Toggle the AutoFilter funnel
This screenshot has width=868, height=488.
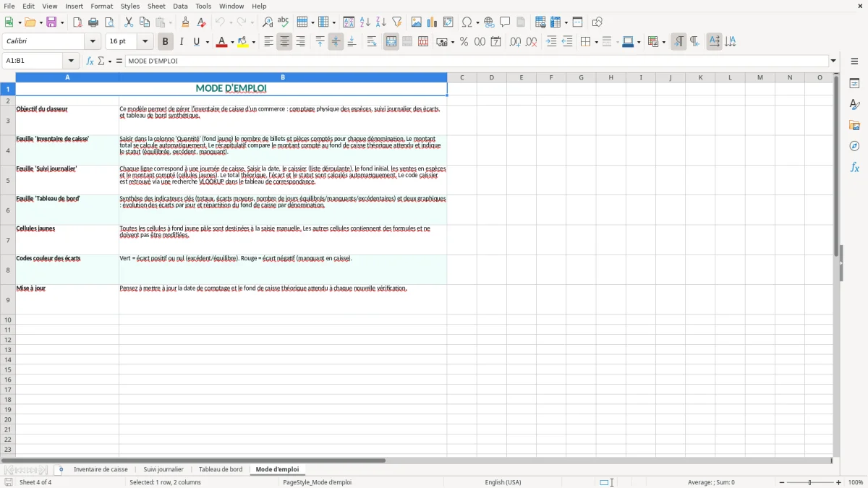tap(397, 22)
